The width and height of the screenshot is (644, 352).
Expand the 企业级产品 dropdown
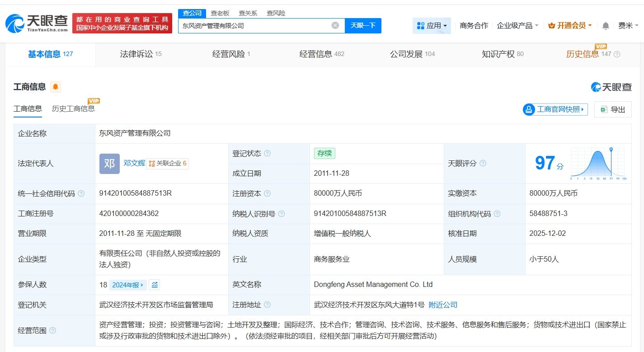(517, 26)
